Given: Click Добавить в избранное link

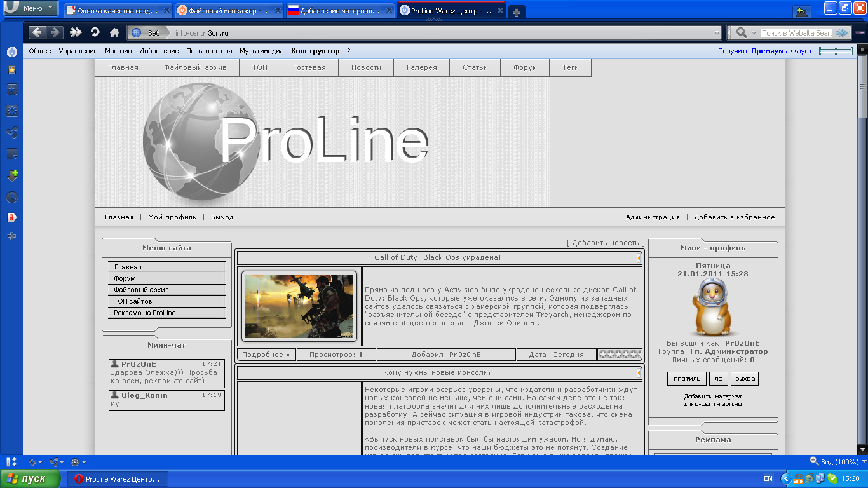Looking at the screenshot, I should pos(735,217).
